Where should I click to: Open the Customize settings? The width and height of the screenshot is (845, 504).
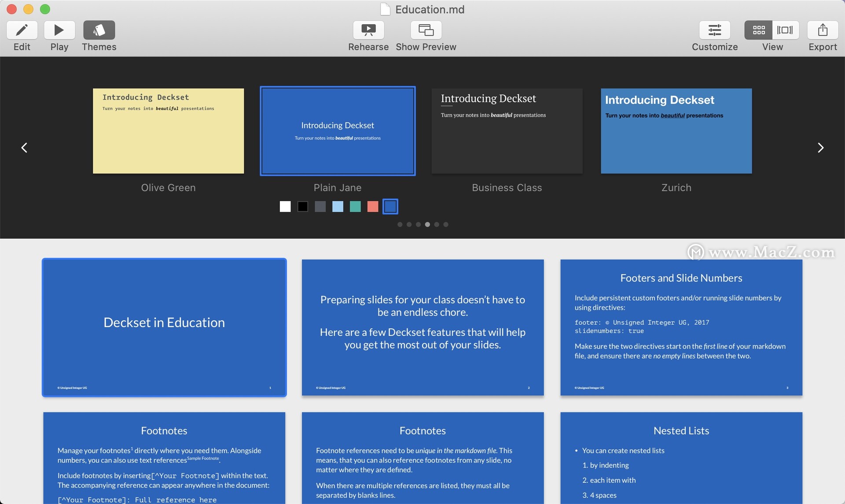[715, 30]
